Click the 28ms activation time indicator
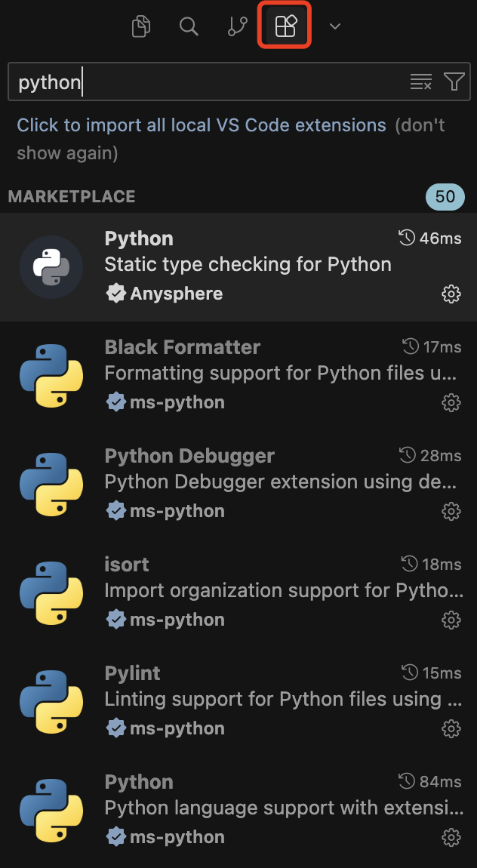The width and height of the screenshot is (477, 868). point(430,456)
